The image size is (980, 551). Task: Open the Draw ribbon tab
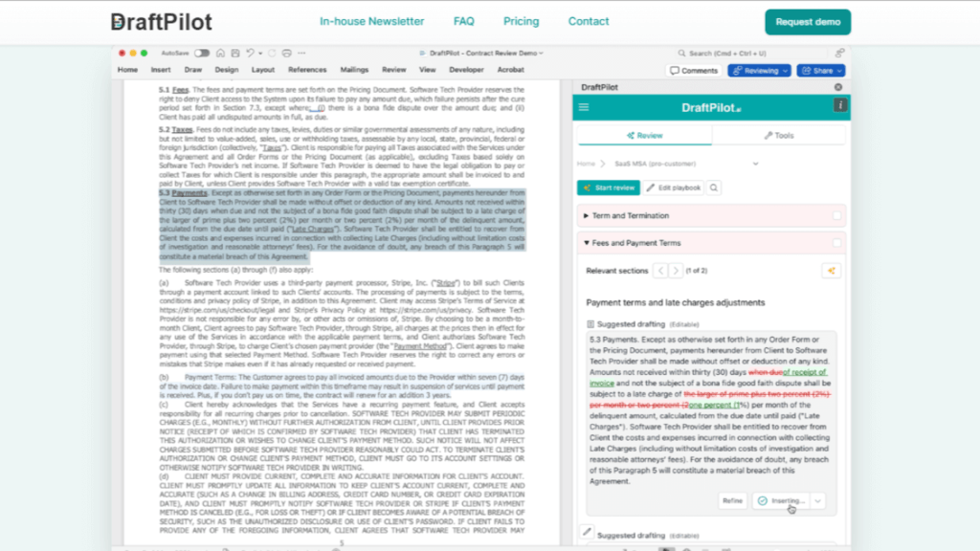pyautogui.click(x=193, y=70)
